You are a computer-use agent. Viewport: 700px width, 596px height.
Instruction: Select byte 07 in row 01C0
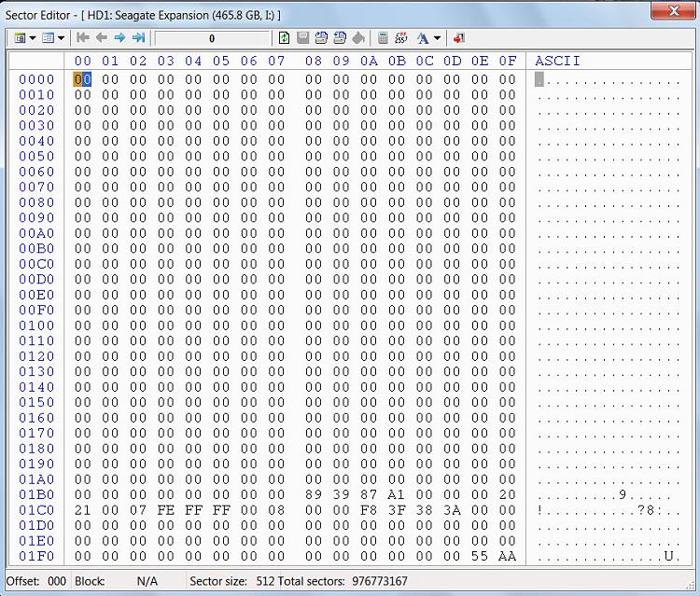[x=138, y=510]
